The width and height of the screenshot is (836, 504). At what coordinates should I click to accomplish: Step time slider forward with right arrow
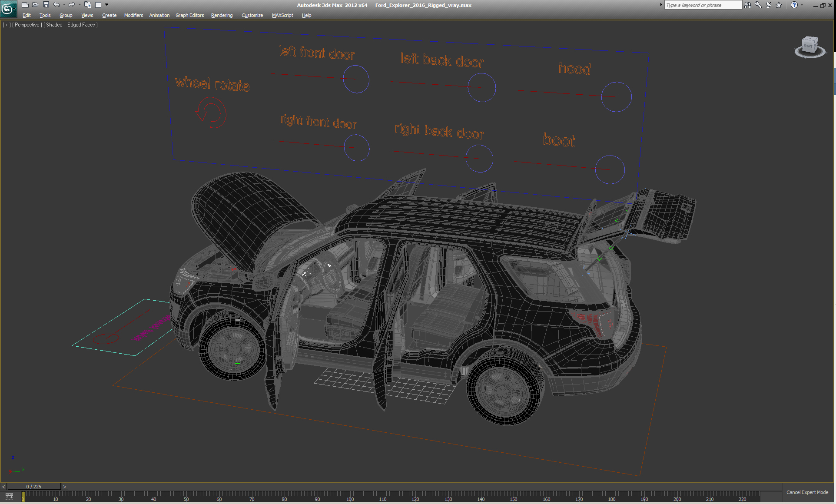[x=64, y=487]
